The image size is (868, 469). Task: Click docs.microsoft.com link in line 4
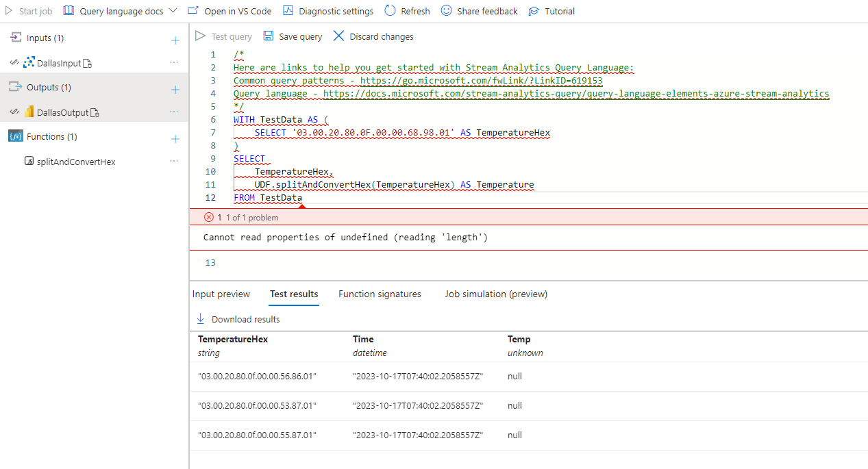[x=576, y=94]
